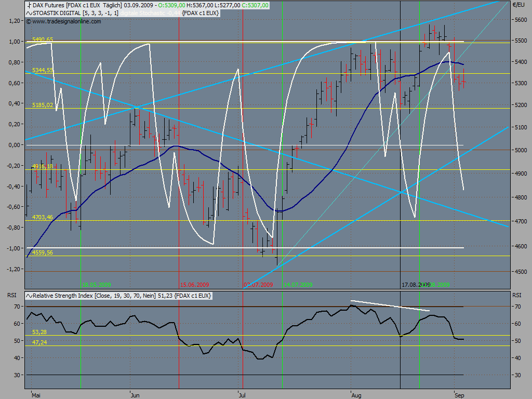Click the 18.05.2009 vertical date marker label

click(x=96, y=285)
